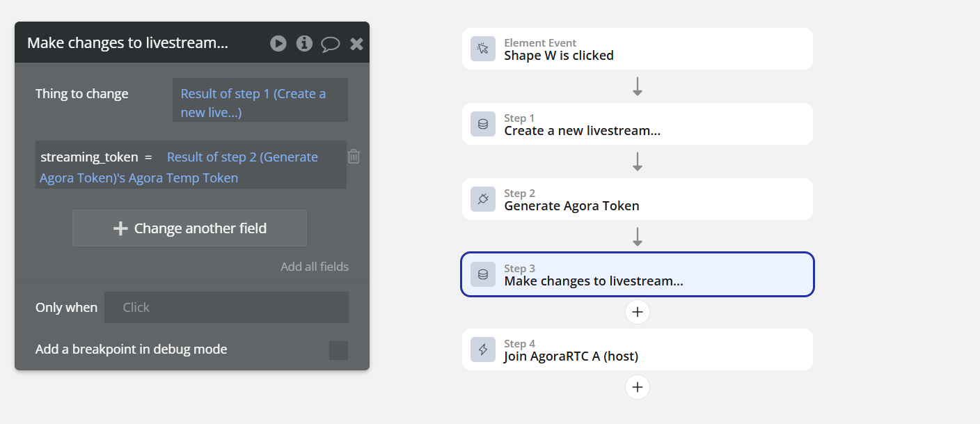Add a step after Step 3 with plus

point(638,312)
